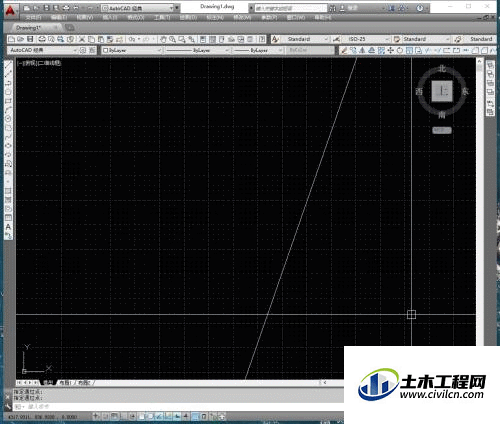The width and height of the screenshot is (500, 424).
Task: Toggle Object Snap Tracking in status bar
Action: [x=159, y=416]
